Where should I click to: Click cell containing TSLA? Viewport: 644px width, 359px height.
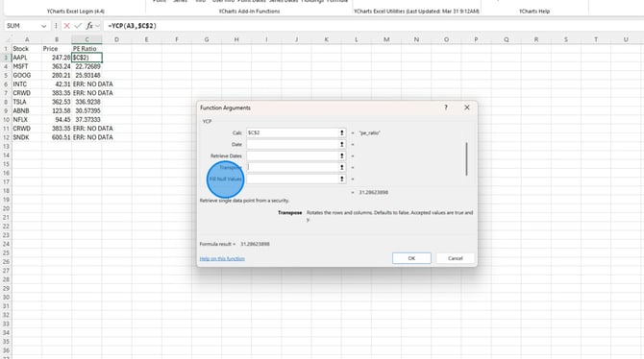click(27, 102)
